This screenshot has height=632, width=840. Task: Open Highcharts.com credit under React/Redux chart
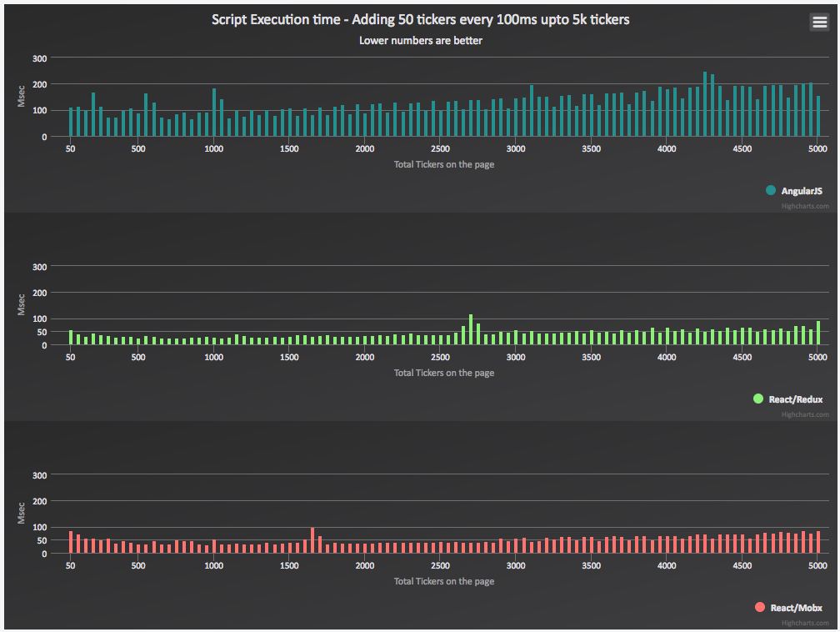[805, 414]
